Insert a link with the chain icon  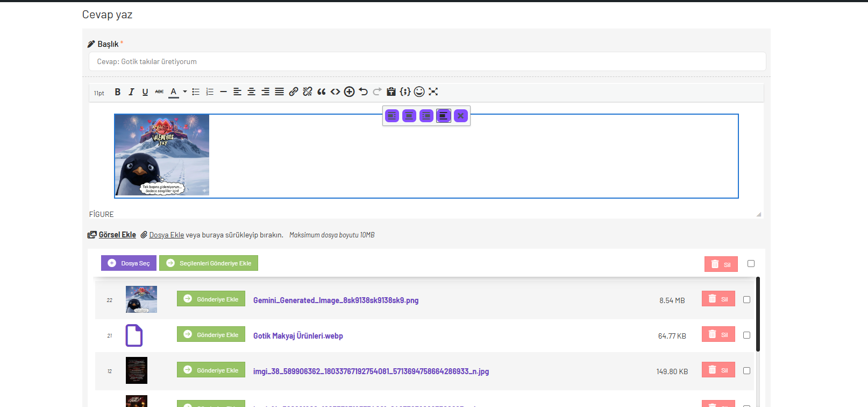click(x=294, y=92)
